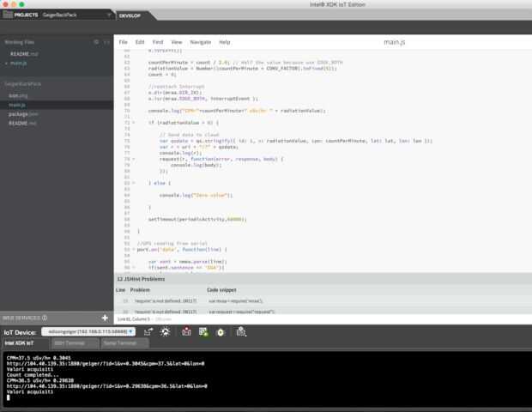Click the WEB SERVICES panel label

[x=21, y=318]
